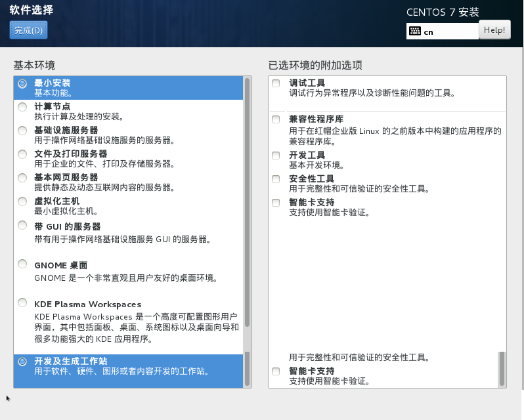Click text 调试行为异常程序以及诊断性能问题的工具。
This screenshot has width=524, height=420.
click(372, 93)
